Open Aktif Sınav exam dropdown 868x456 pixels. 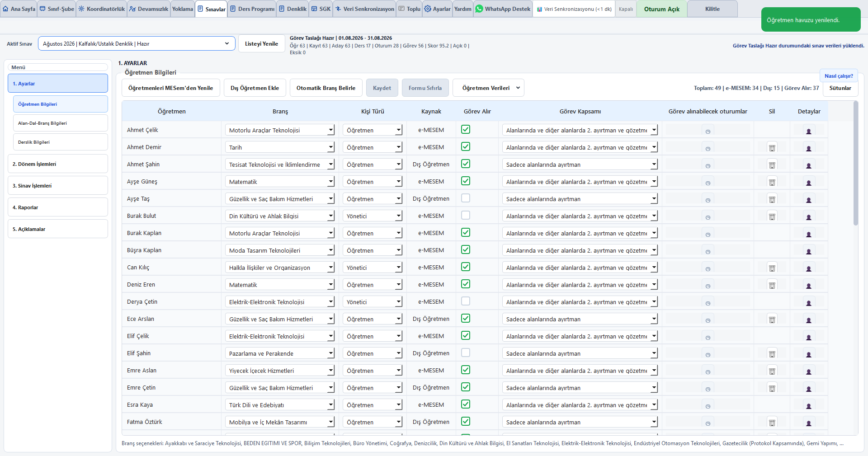pyautogui.click(x=137, y=44)
